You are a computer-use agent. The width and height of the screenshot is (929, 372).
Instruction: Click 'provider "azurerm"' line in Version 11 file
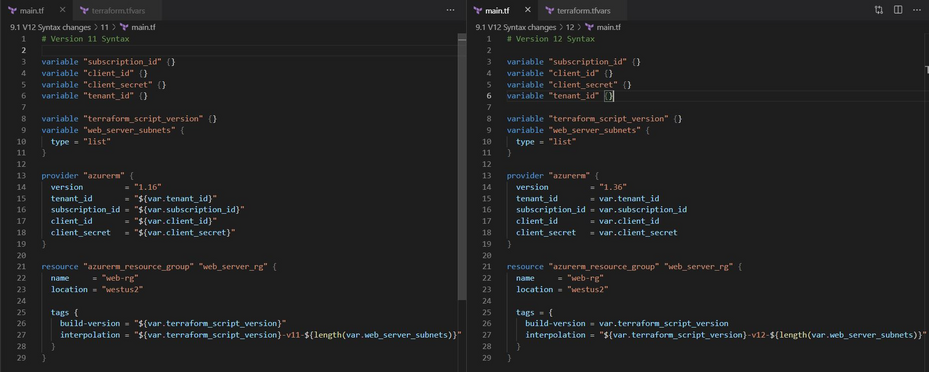pyautogui.click(x=88, y=176)
